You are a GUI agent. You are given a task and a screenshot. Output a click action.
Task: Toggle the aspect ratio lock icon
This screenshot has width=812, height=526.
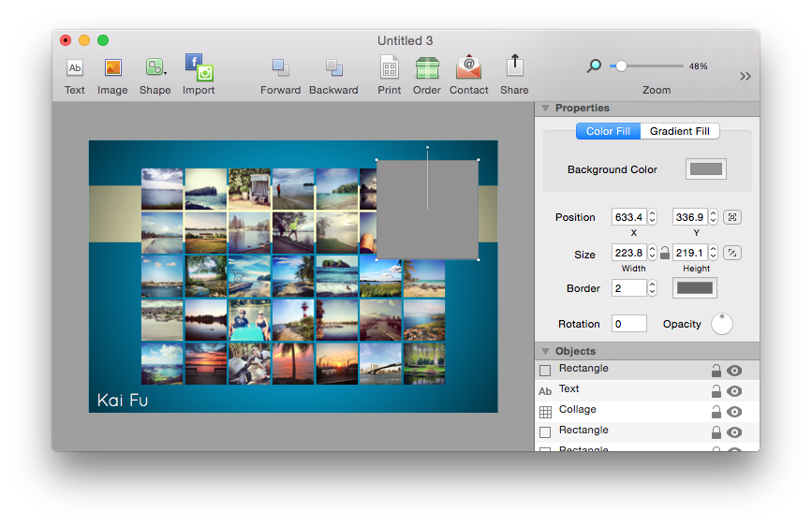pyautogui.click(x=665, y=253)
